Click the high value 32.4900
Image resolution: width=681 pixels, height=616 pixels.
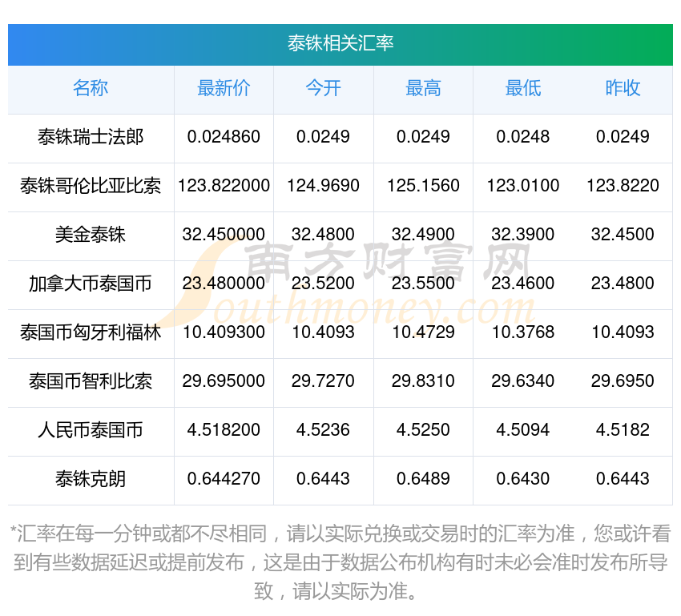pos(423,235)
